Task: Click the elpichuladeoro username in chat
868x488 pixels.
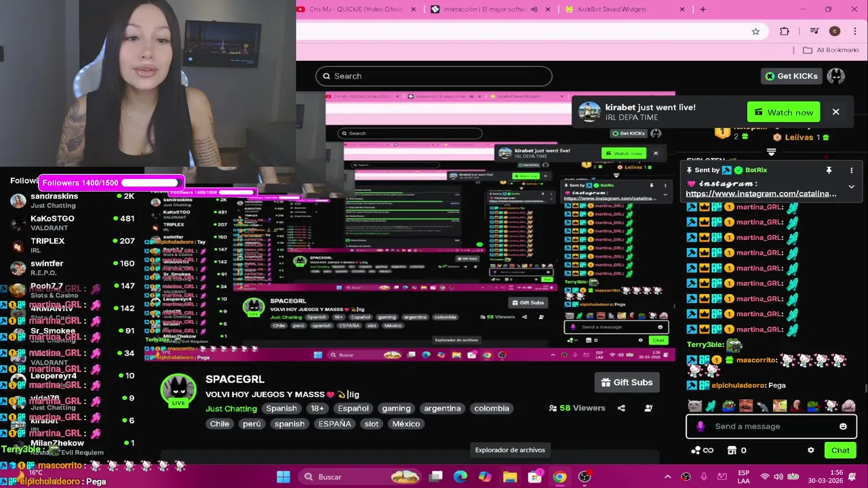Action: point(738,385)
